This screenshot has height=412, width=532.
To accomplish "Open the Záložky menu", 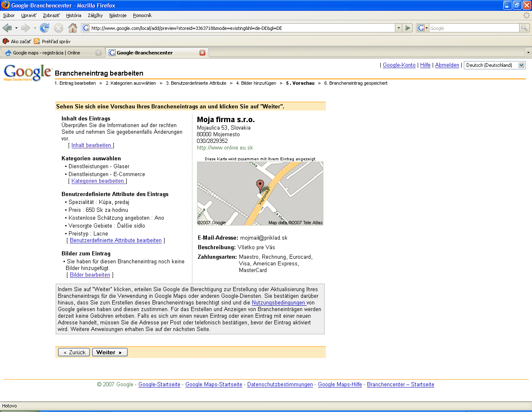I will pos(95,15).
